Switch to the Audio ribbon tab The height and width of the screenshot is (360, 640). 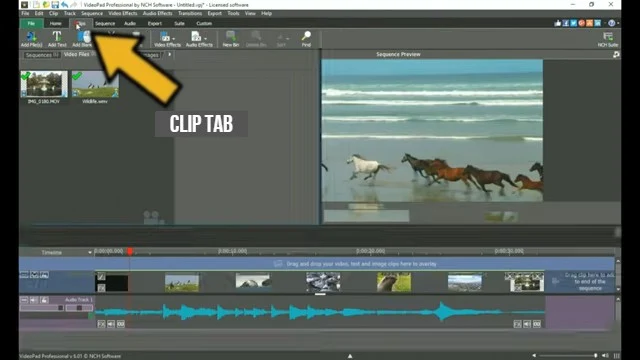click(x=130, y=23)
